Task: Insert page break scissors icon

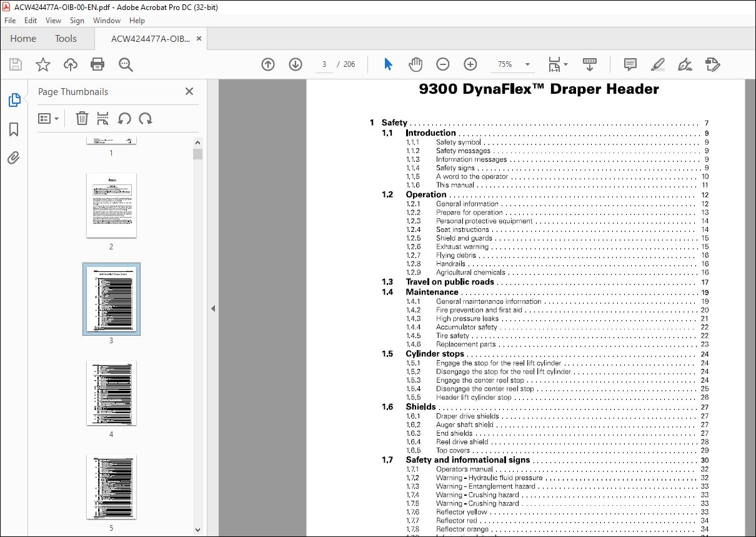Action: pyautogui.click(x=103, y=118)
